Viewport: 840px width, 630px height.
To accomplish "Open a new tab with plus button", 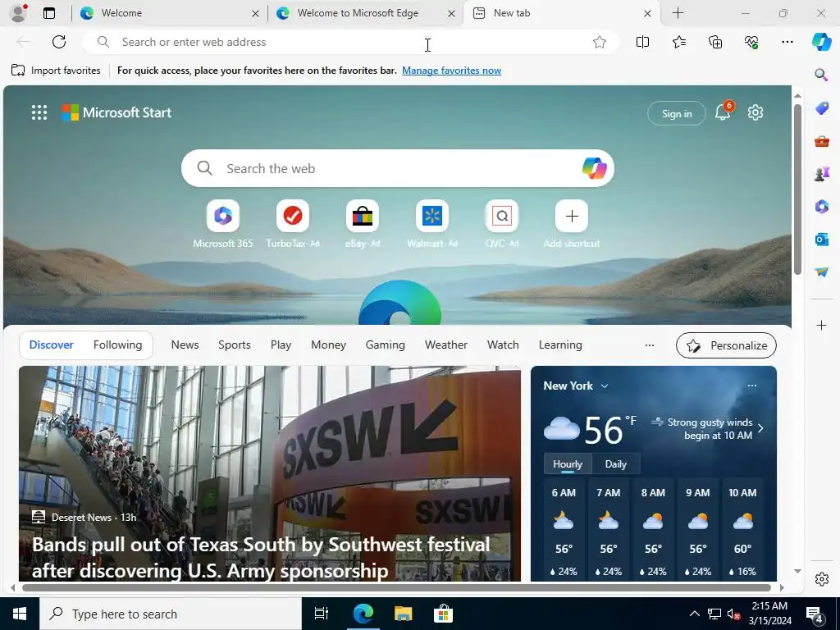I will 678,13.
